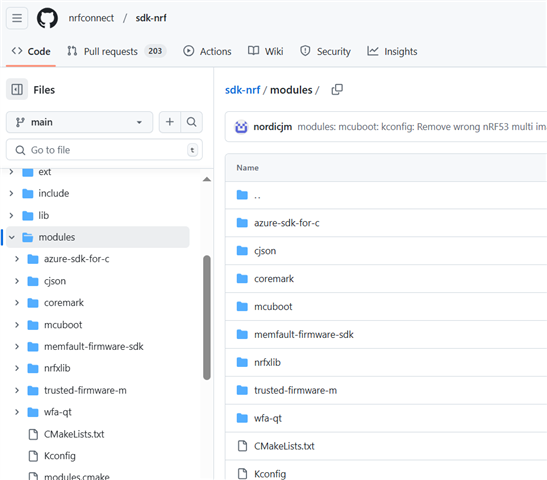This screenshot has width=547, height=480.
Task: Click the open modules folder icon in tree
Action: [28, 237]
